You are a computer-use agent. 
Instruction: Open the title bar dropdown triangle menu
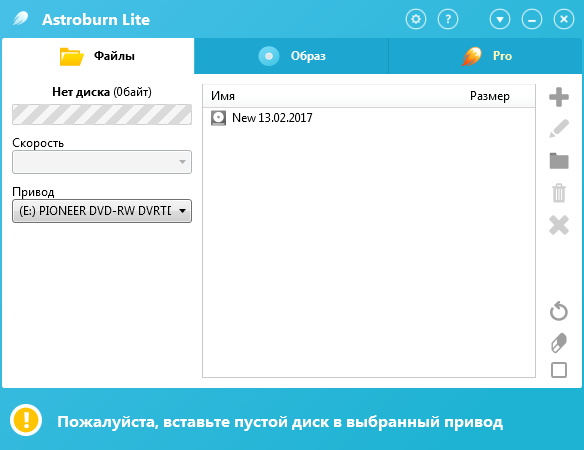click(500, 19)
